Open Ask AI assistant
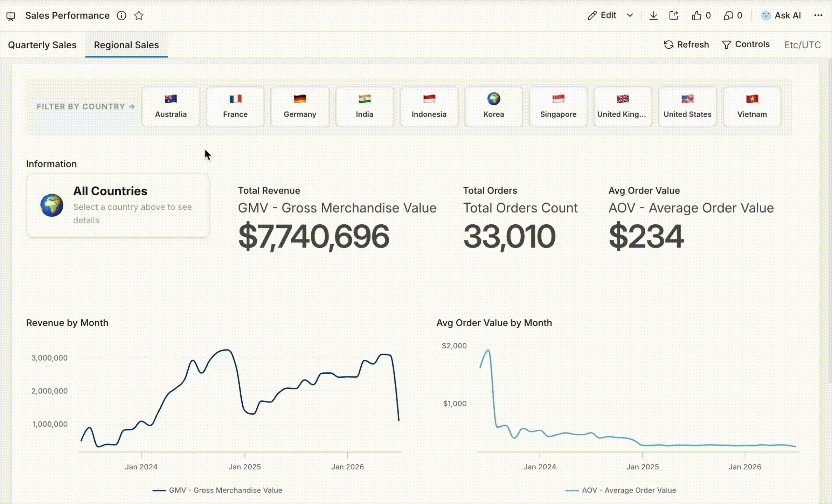The height and width of the screenshot is (504, 832). pos(781,15)
